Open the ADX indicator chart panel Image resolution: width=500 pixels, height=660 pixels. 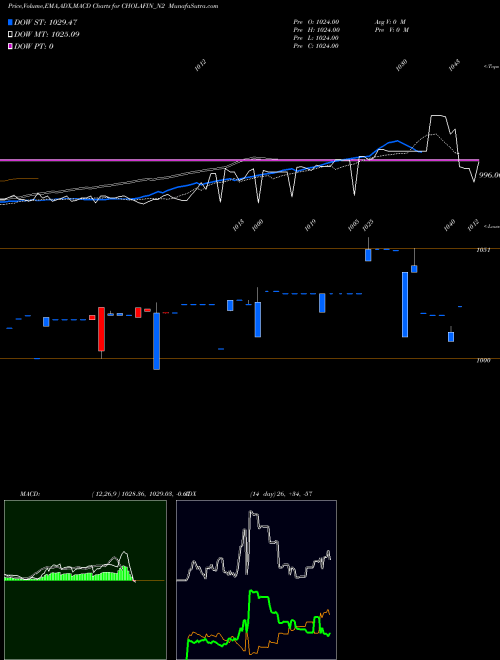click(256, 580)
